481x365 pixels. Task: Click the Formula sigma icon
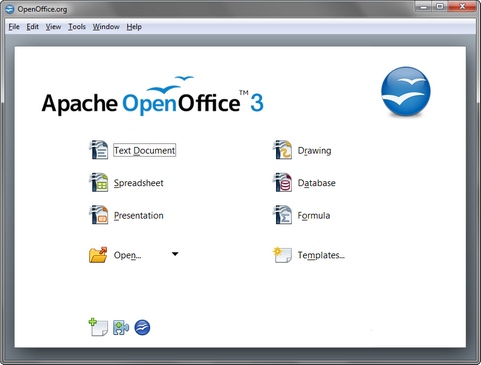(x=282, y=215)
